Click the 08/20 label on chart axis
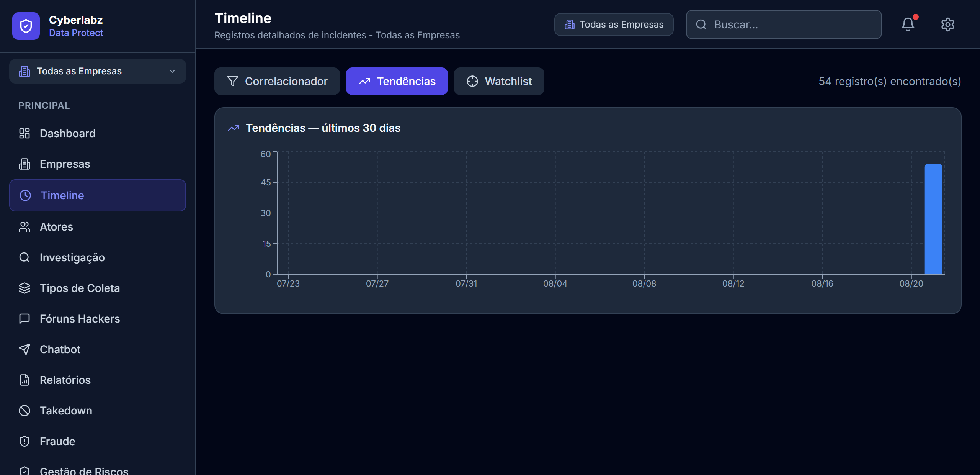Viewport: 980px width, 475px height. coord(911,283)
